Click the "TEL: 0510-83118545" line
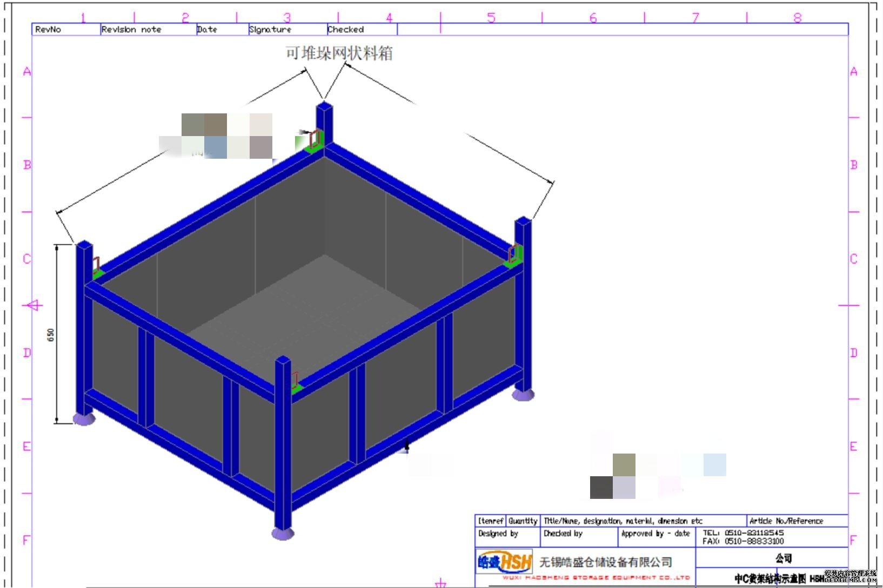Screen dimensions: 883x588 (x=743, y=532)
